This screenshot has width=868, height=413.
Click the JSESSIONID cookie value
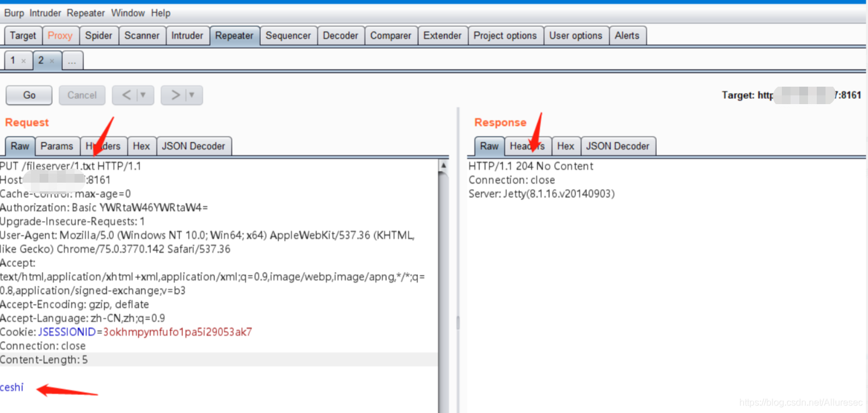pyautogui.click(x=178, y=332)
